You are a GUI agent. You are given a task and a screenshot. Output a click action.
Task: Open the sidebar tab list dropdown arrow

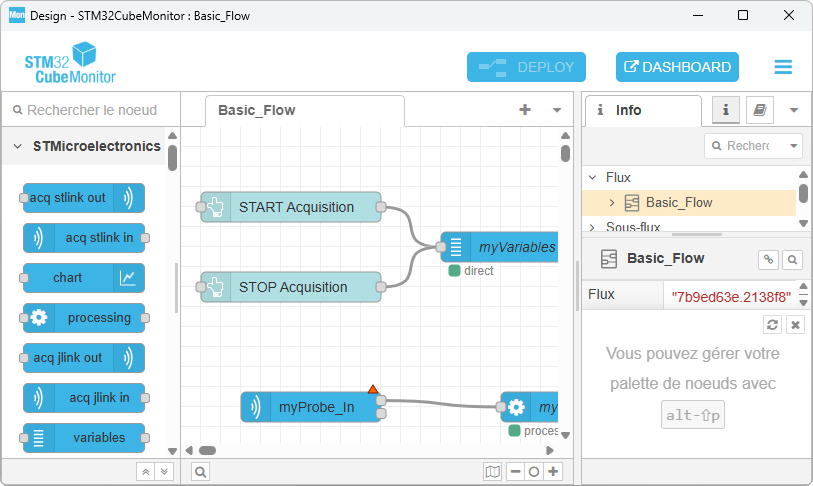coord(794,110)
